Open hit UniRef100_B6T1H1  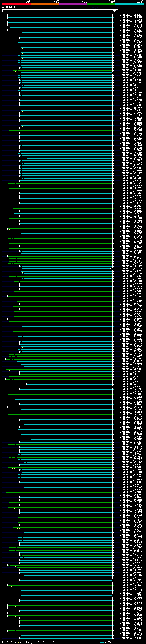coord(131,70)
